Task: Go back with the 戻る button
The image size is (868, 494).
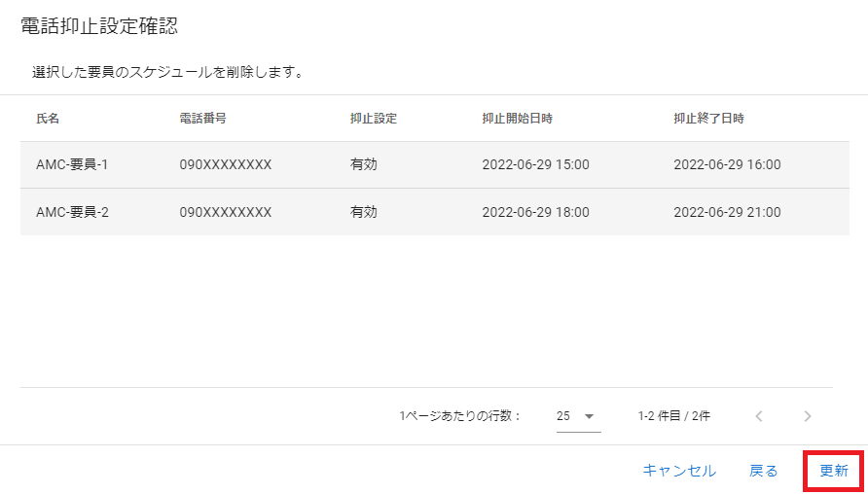Action: coord(764,471)
